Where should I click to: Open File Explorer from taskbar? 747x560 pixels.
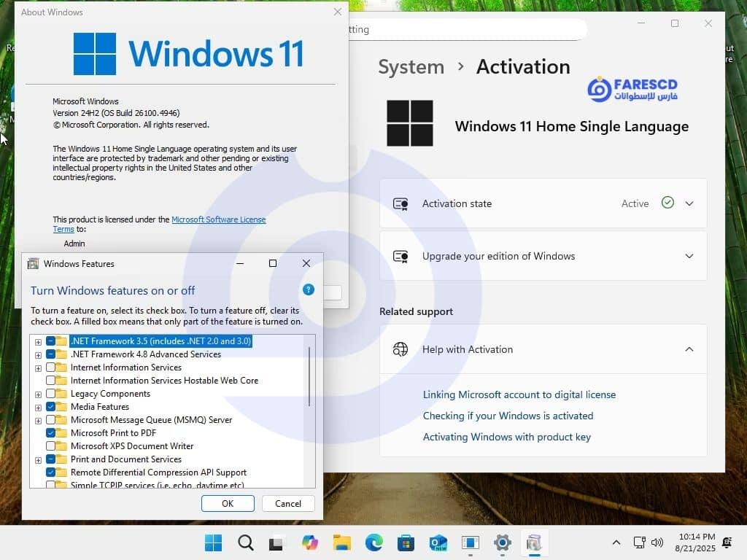[341, 542]
